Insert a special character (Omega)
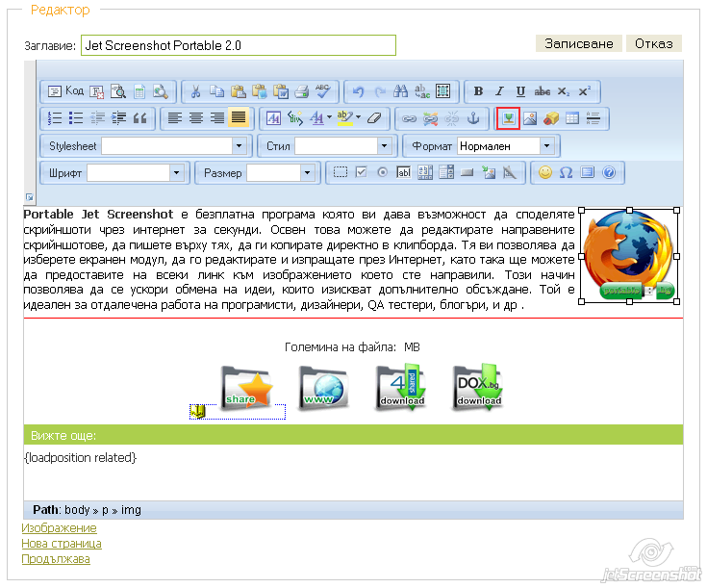Image resolution: width=707 pixels, height=588 pixels. coord(566,172)
